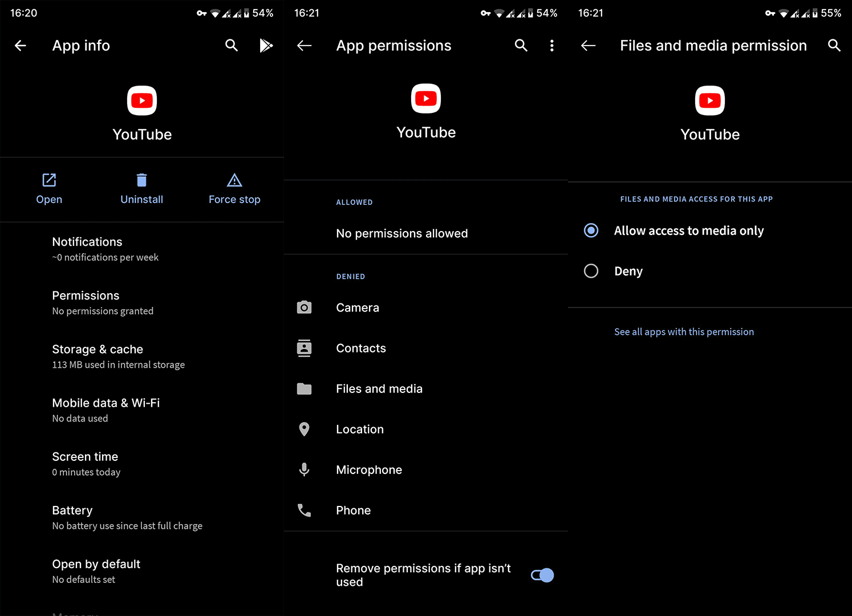
Task: Click the YouTube app icon on App permissions
Action: pos(426,98)
